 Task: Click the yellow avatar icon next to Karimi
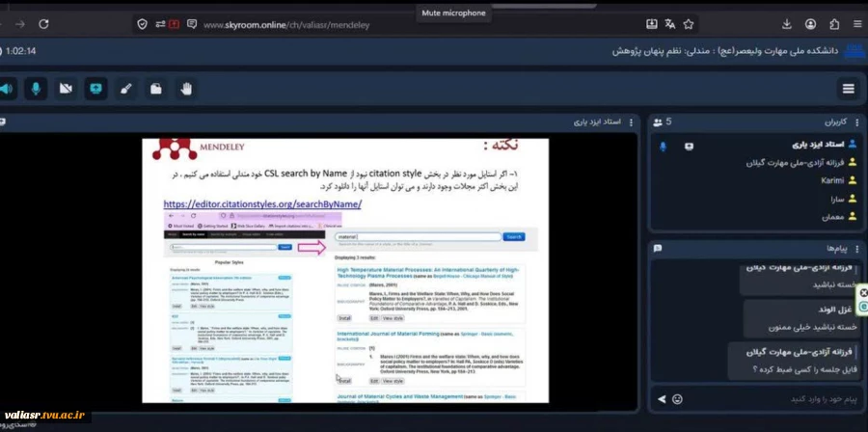[x=853, y=180]
